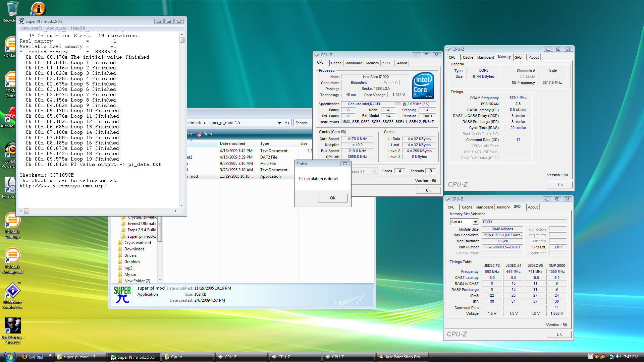The width and height of the screenshot is (644, 362).
Task: Expand the Explorer address bar history dropdown
Action: click(x=279, y=123)
